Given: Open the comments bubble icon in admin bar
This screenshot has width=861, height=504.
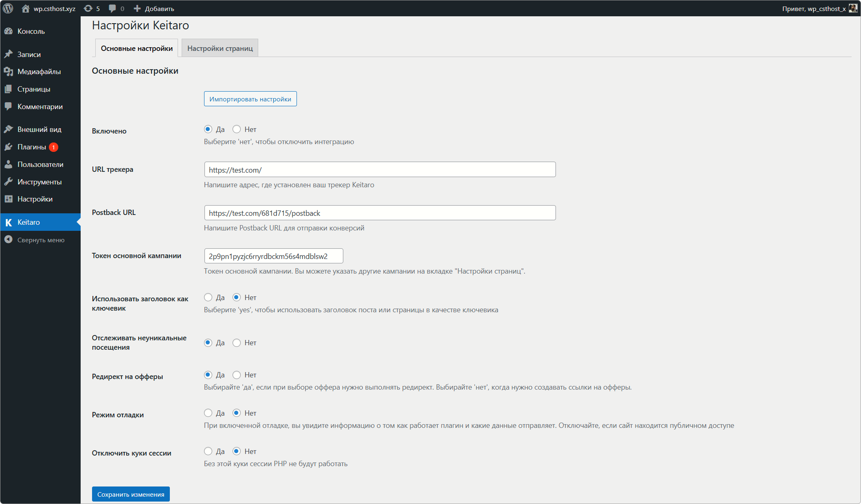Looking at the screenshot, I should (x=112, y=9).
